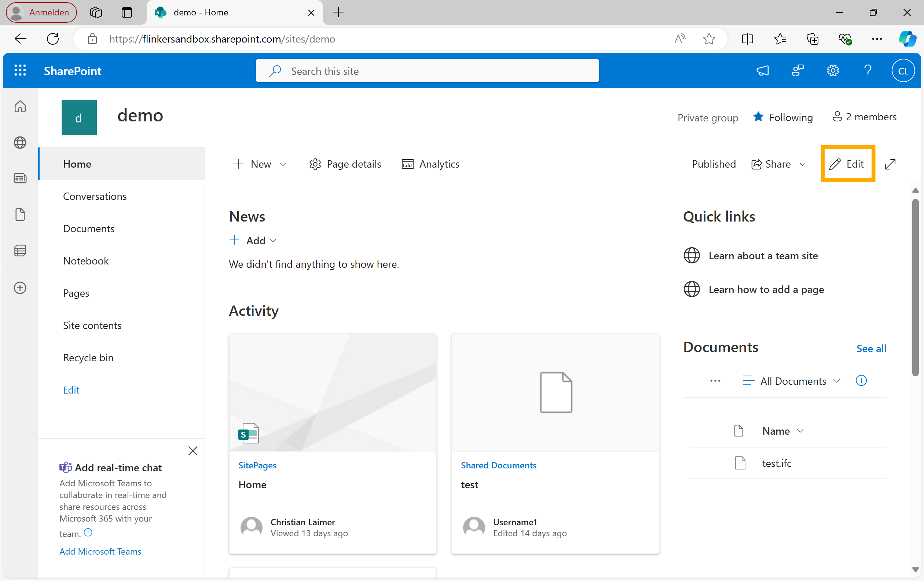Expand the page to full screen with the arrow icon
924x581 pixels.
(x=890, y=164)
